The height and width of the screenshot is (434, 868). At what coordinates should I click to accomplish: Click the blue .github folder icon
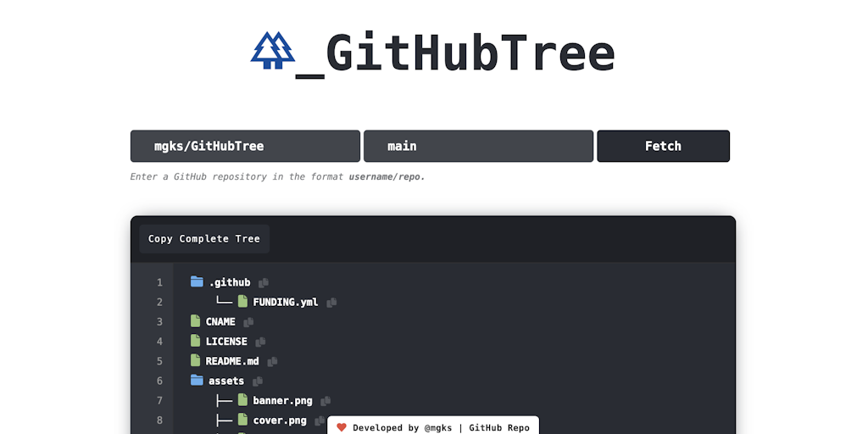[x=197, y=281]
